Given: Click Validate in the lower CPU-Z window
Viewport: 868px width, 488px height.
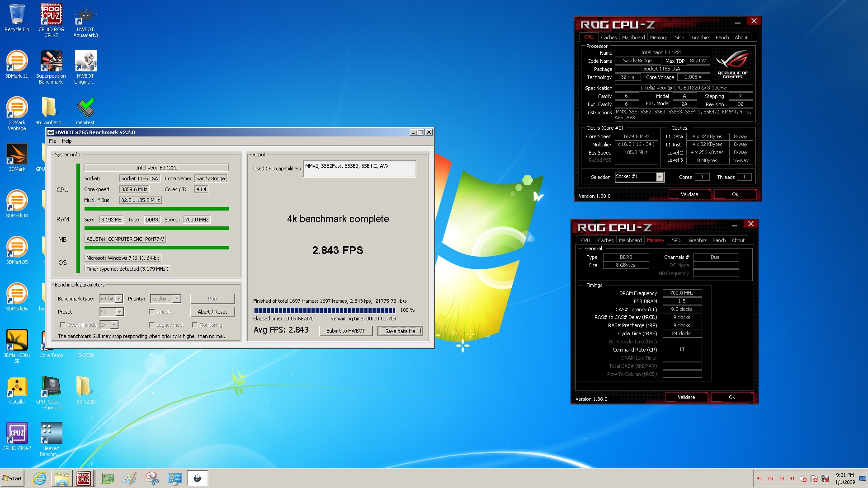Looking at the screenshot, I should (x=686, y=397).
